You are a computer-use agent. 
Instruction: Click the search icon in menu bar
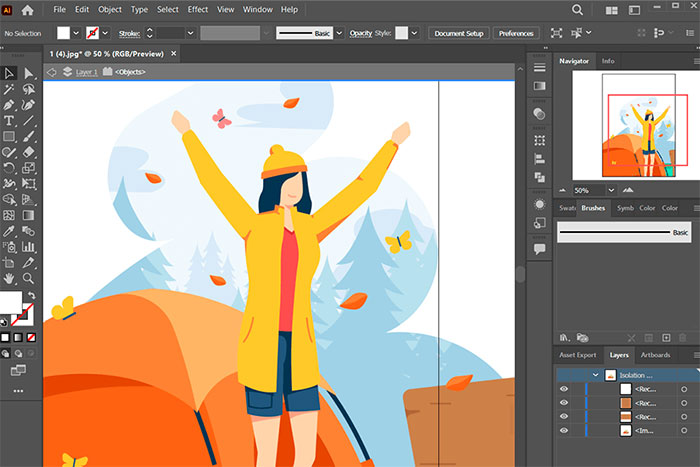(x=578, y=10)
